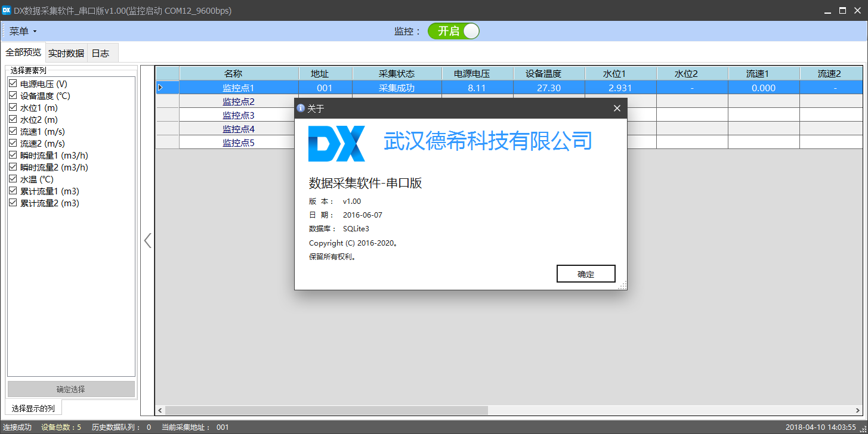Toggle the 累计流量2 (m3) checkbox
The image size is (868, 434).
pyautogui.click(x=13, y=203)
